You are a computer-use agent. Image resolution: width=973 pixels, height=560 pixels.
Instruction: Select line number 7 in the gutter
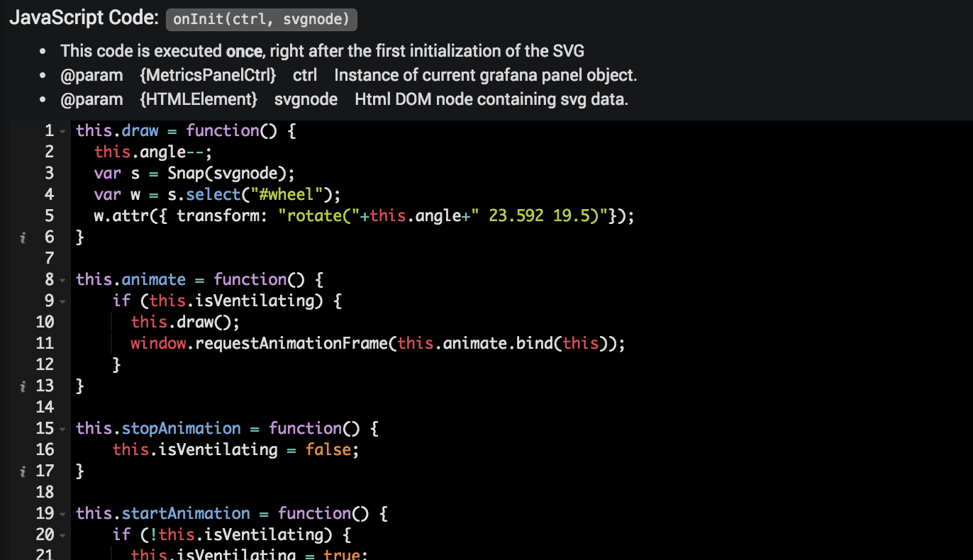click(49, 258)
